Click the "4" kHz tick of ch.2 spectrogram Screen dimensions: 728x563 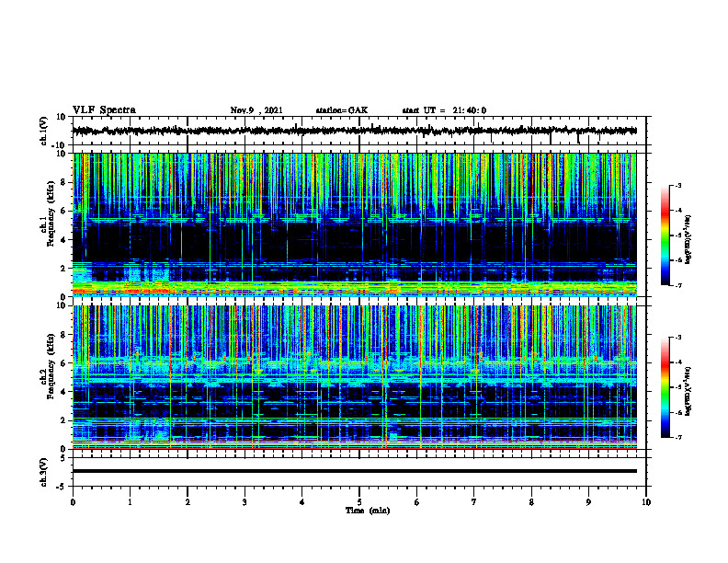63,392
